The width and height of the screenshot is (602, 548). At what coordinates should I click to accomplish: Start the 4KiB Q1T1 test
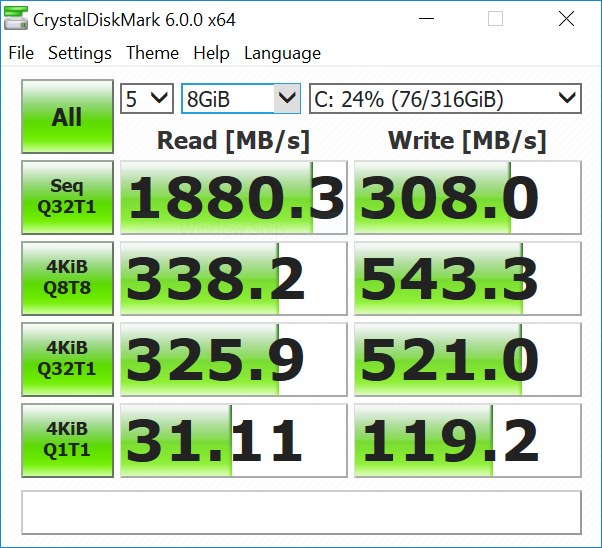coord(68,440)
